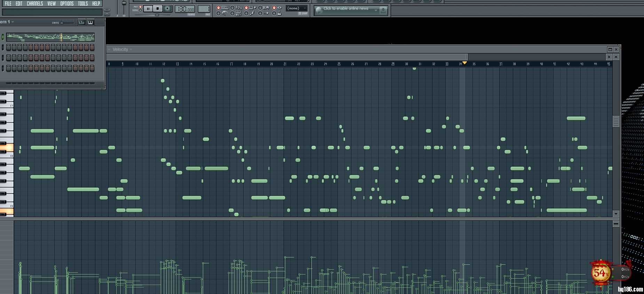Screen dimensions: 644x294
Task: Open the FILE menu
Action: [x=8, y=3]
